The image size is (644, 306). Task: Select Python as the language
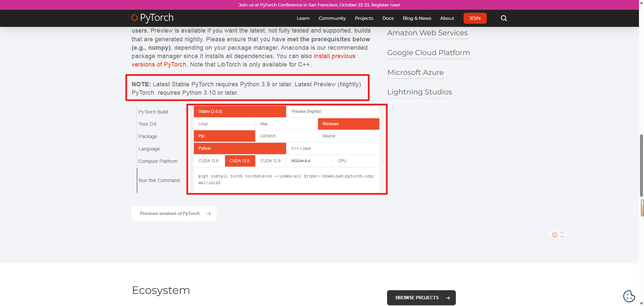click(240, 148)
